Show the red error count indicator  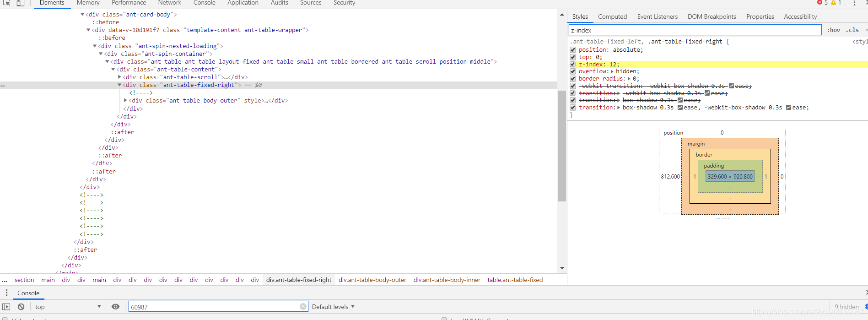coord(822,3)
